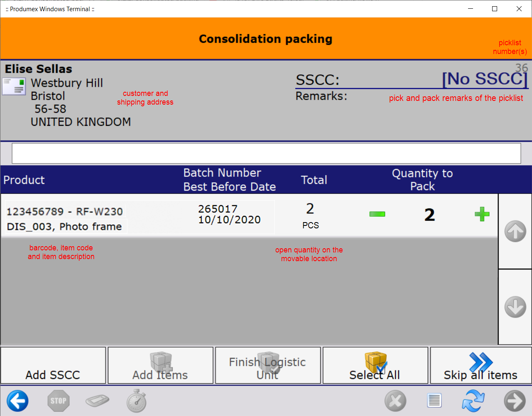Click the grey X cancel icon
Screen dimensions: 532x416
(395, 401)
